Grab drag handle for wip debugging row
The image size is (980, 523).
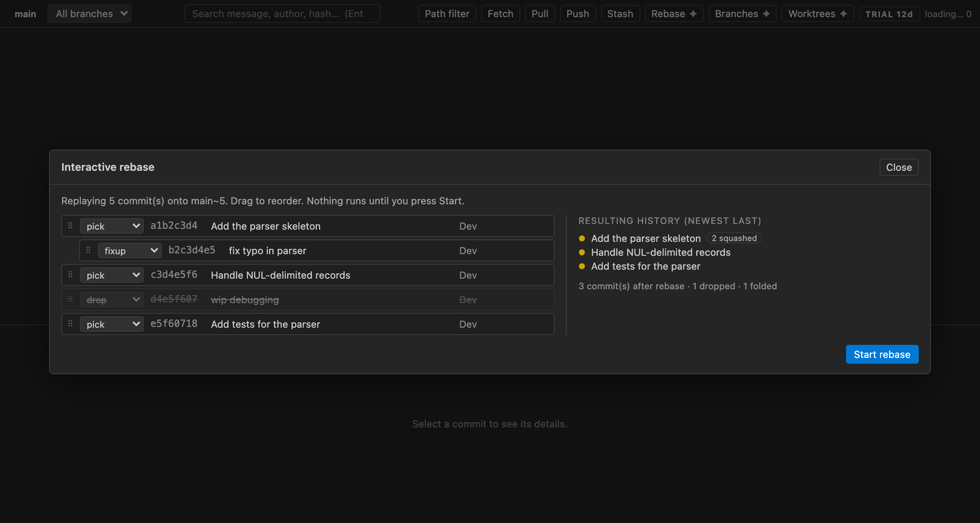click(x=70, y=299)
